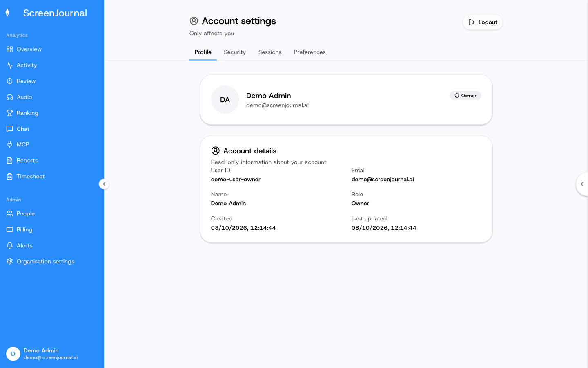The image size is (588, 368).
Task: Click the user icon beside Account settings
Action: tap(194, 21)
